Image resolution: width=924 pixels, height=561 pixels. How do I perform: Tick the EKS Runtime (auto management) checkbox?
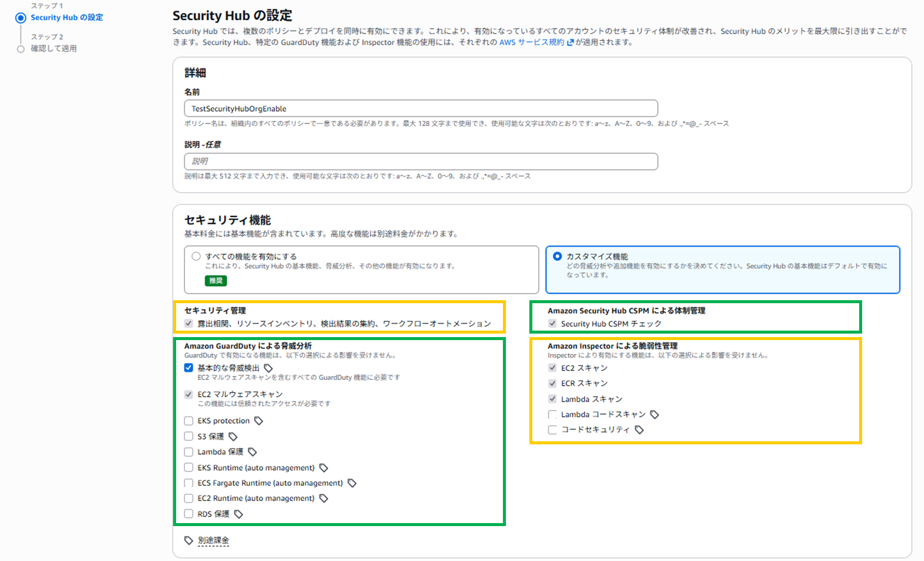point(189,468)
